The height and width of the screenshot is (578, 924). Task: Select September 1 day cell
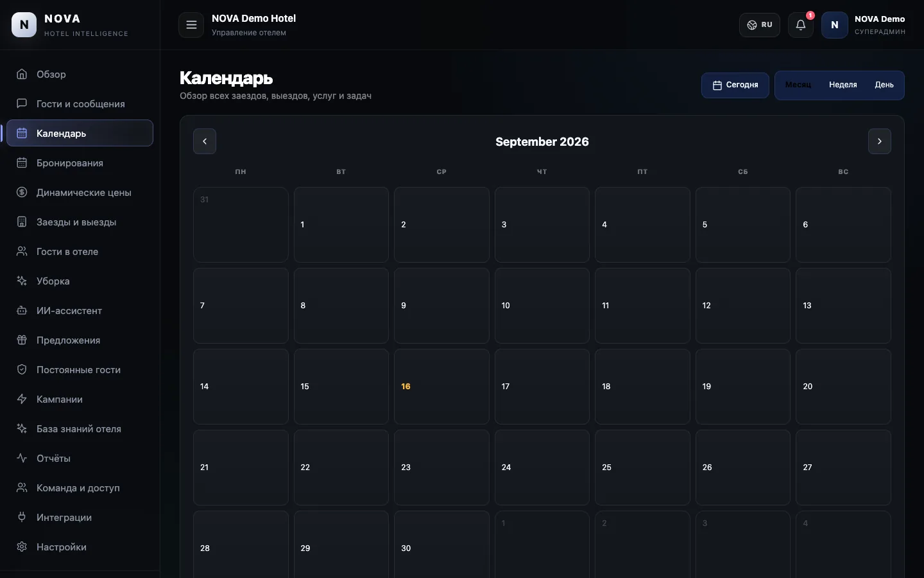(341, 225)
